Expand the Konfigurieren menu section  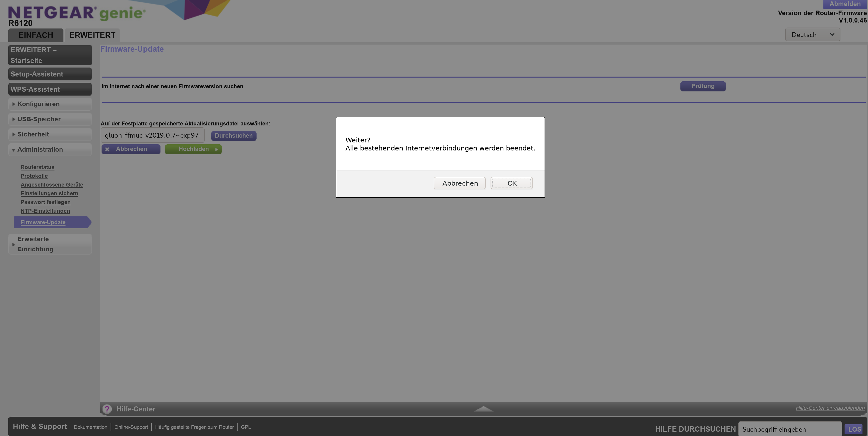38,104
